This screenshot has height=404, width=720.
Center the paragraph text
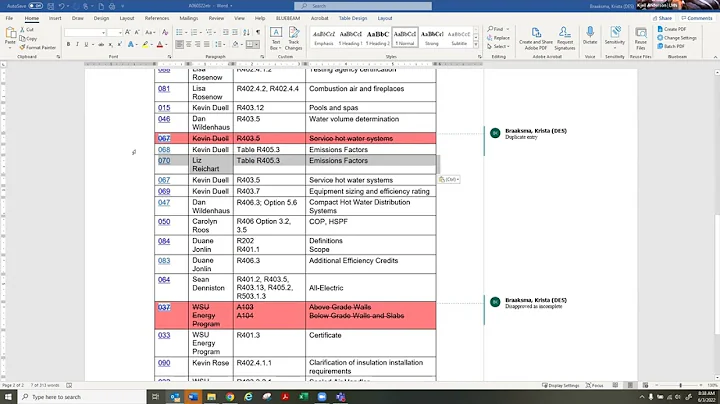(x=188, y=44)
